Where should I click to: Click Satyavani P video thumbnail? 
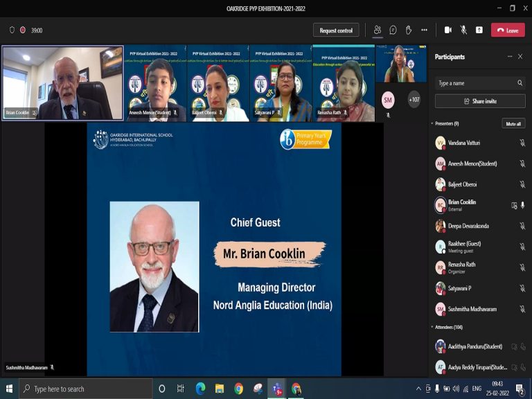tap(281, 83)
